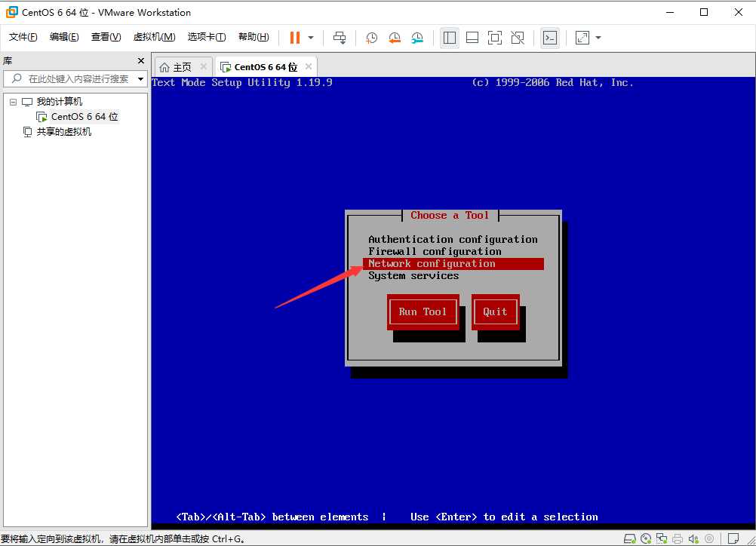Open the 编辑(E) menu

(x=63, y=37)
